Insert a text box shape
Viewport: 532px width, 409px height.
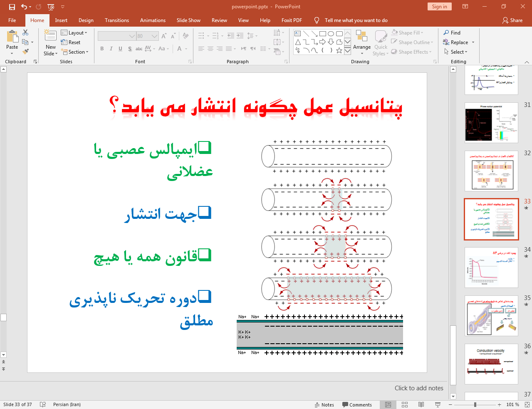[297, 34]
